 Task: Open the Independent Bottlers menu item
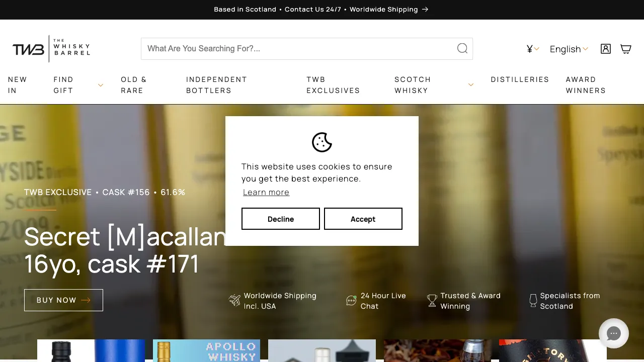217,85
